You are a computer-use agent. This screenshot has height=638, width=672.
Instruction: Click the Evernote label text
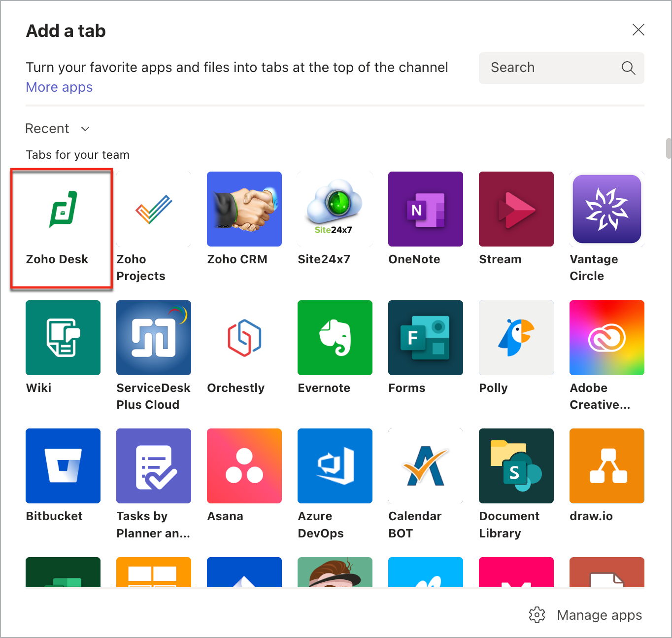pos(324,388)
